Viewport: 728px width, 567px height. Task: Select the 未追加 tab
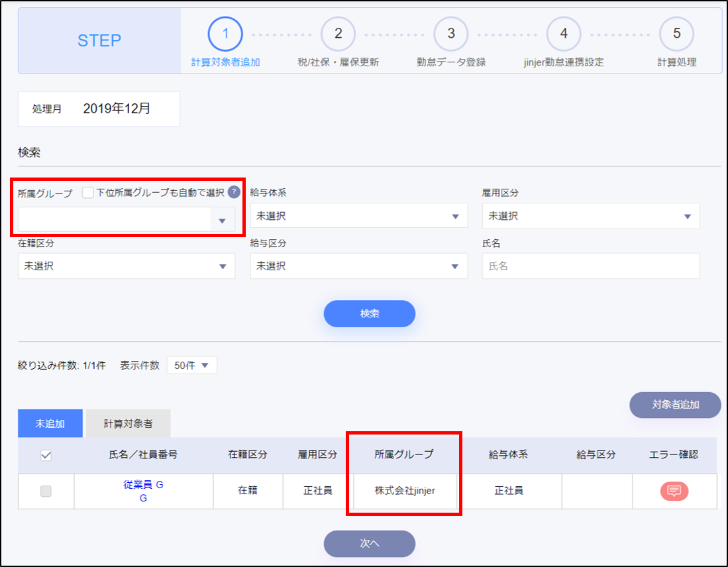[x=50, y=423]
